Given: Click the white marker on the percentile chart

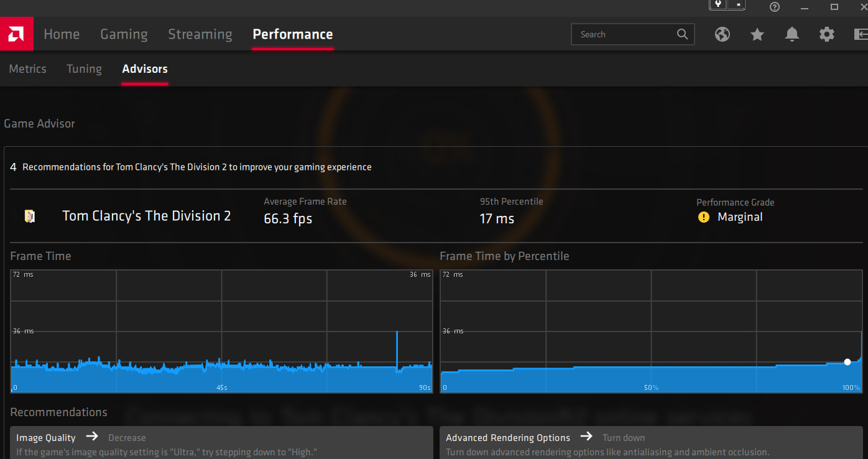Looking at the screenshot, I should coord(847,362).
